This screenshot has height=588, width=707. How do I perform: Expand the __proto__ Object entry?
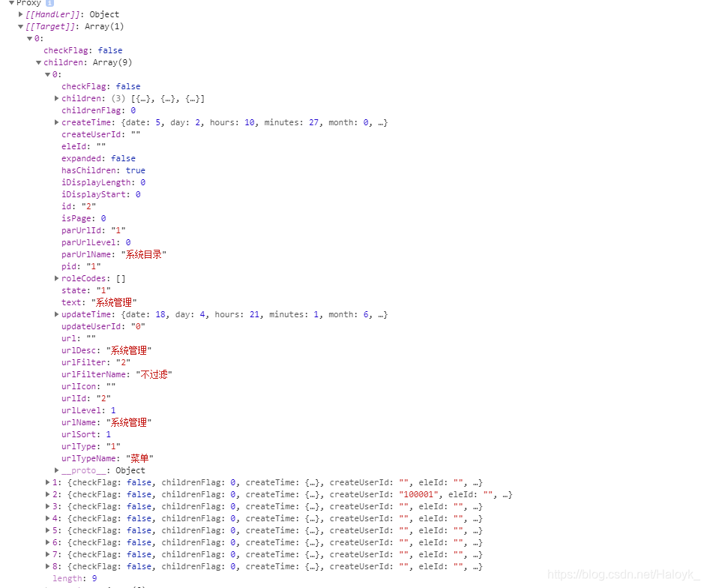click(56, 470)
